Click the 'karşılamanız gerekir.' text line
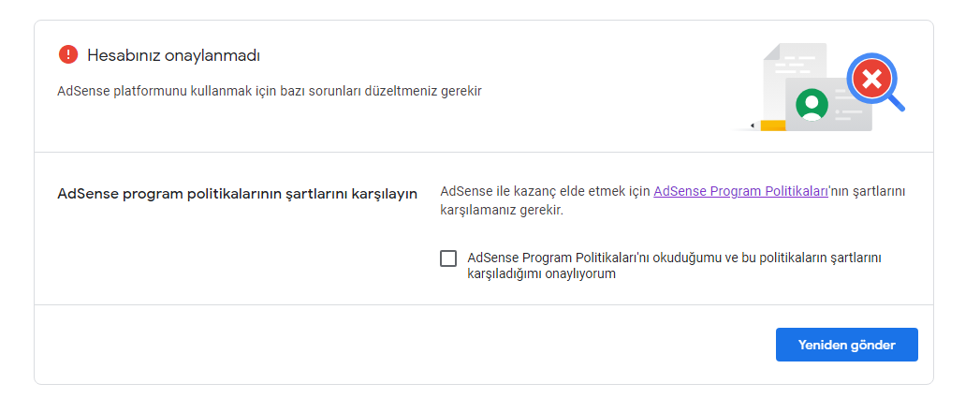Screen dimensions: 980x413 point(502,211)
